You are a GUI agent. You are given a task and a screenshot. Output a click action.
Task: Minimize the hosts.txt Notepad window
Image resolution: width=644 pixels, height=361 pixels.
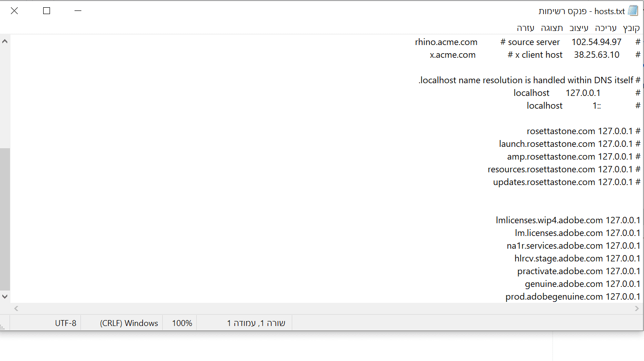click(x=78, y=11)
